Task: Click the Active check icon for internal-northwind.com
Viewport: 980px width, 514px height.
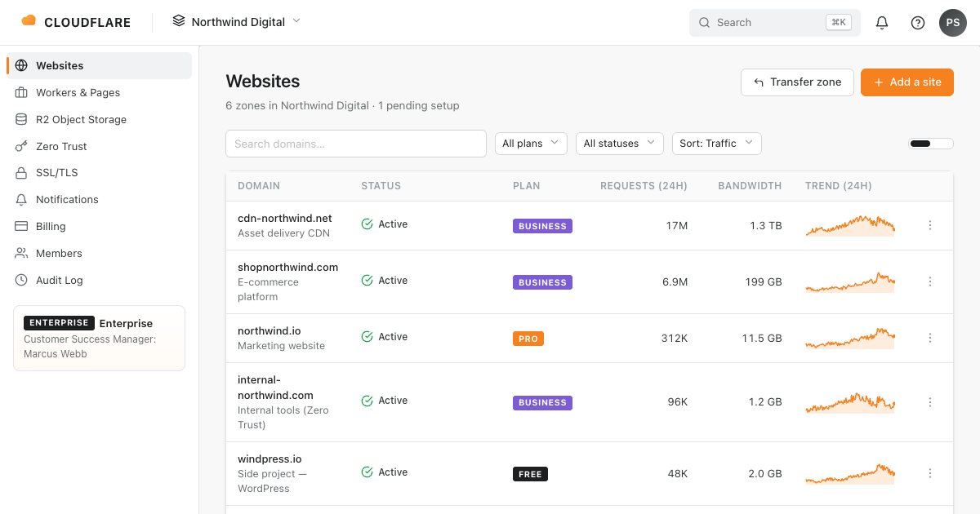Action: pyautogui.click(x=367, y=401)
